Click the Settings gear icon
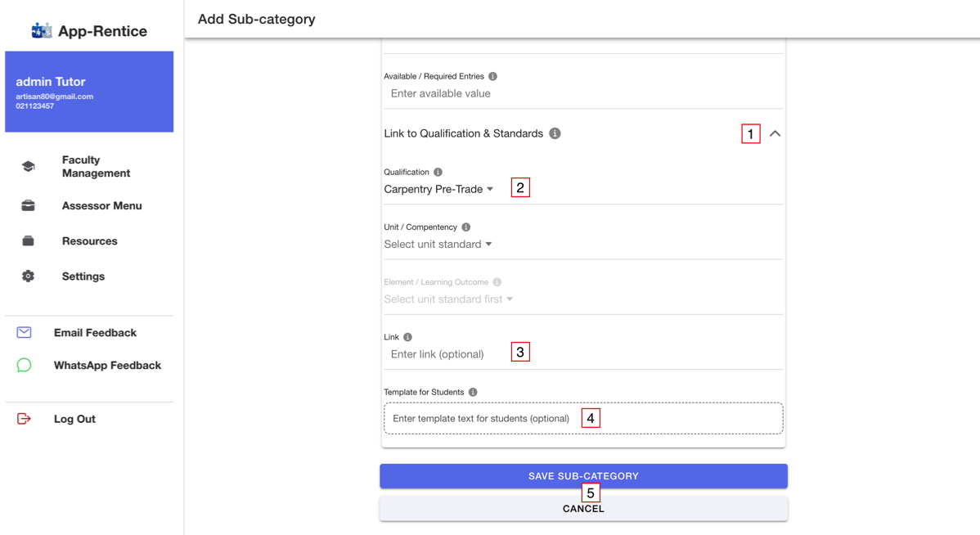The height and width of the screenshot is (535, 980). [x=28, y=276]
